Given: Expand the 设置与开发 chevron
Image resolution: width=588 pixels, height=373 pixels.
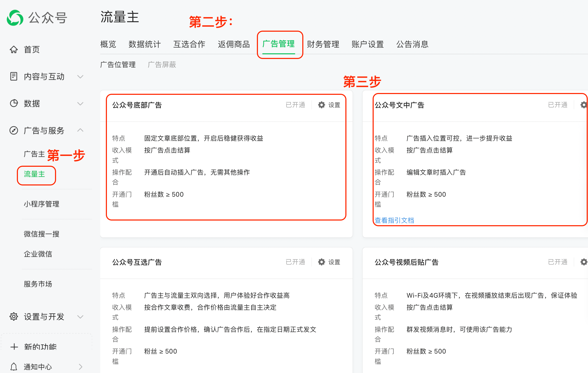Looking at the screenshot, I should tap(80, 317).
